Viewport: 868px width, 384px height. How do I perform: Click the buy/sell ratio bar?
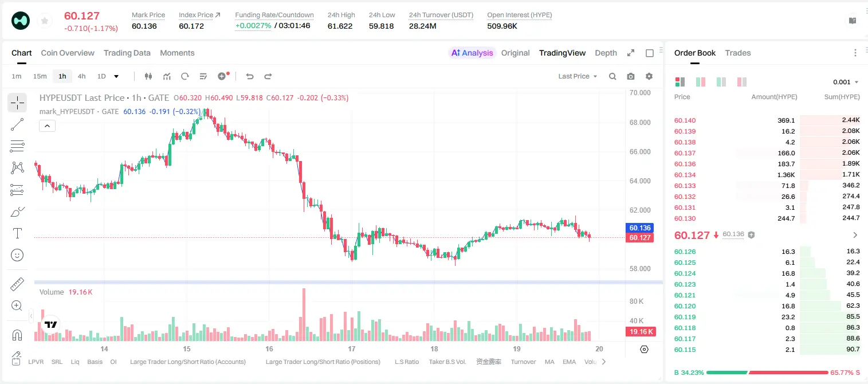click(x=767, y=373)
